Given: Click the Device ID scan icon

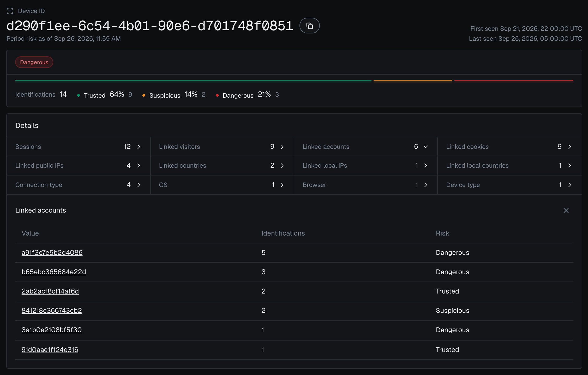Looking at the screenshot, I should pos(10,11).
